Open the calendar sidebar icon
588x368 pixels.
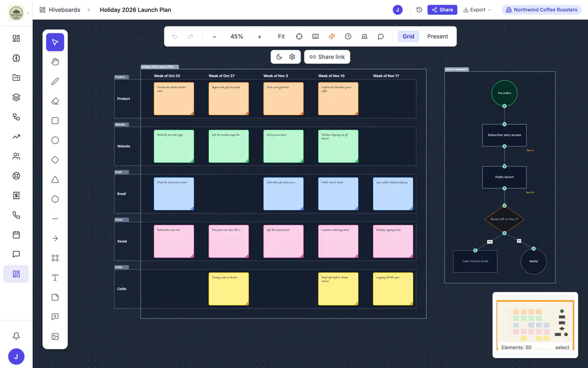click(x=16, y=235)
